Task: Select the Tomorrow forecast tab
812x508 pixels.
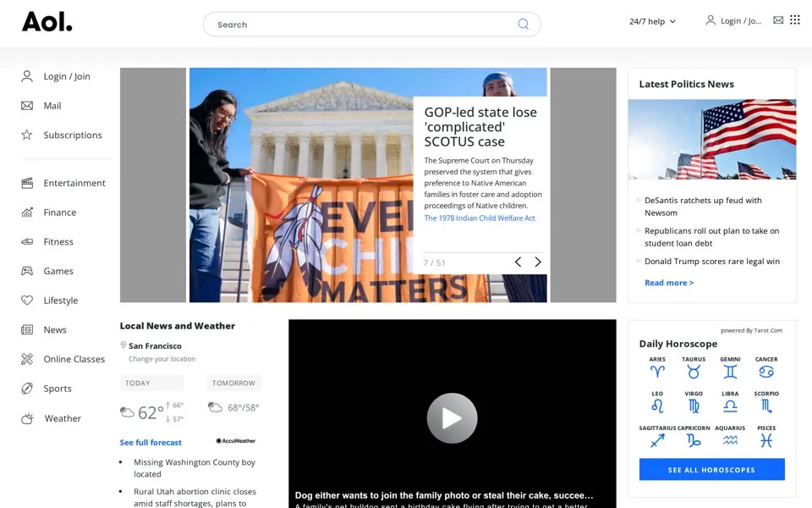Action: [233, 383]
